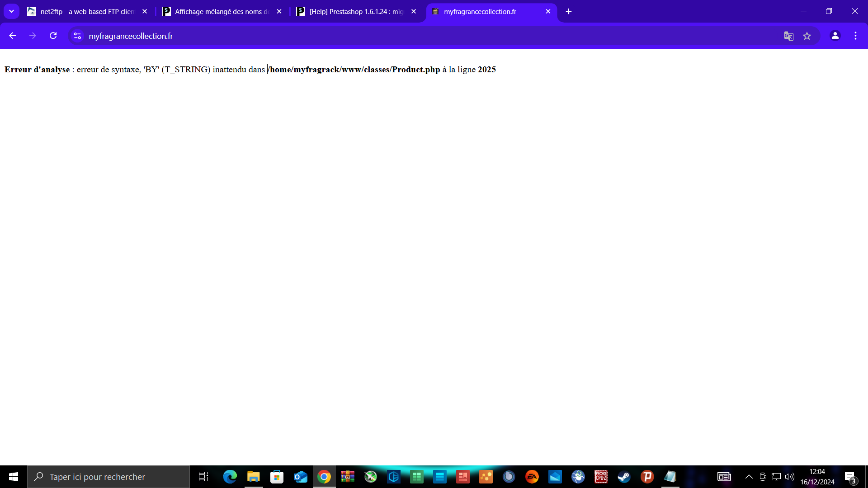Go back using the browser back arrow
Image resolution: width=868 pixels, height=488 pixels.
pyautogui.click(x=13, y=36)
